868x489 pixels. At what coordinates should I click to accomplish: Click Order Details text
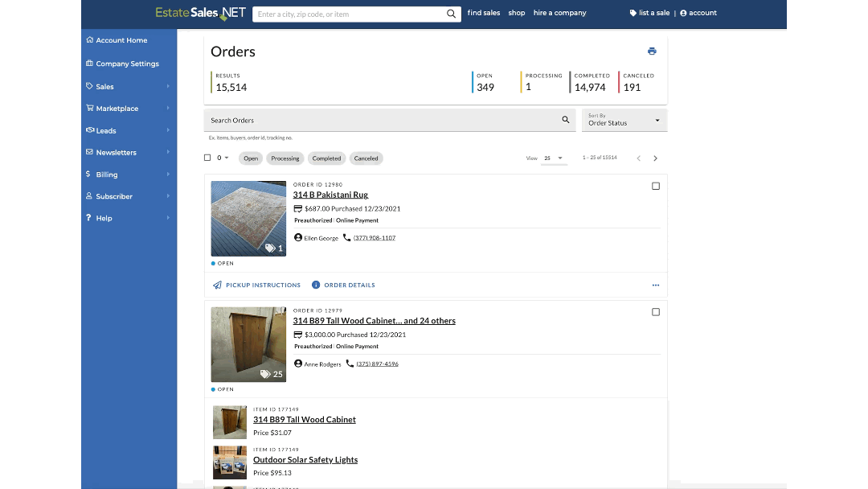tap(350, 286)
